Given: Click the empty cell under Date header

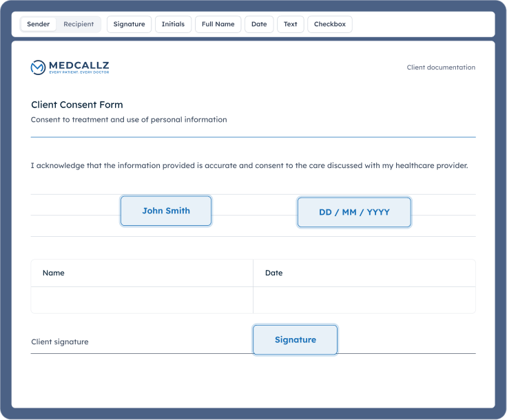Looking at the screenshot, I should coord(364,300).
